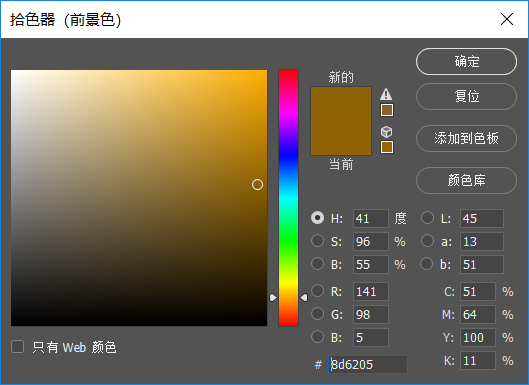Image resolution: width=529 pixels, height=385 pixels.
Task: Click inside the color saturation-brightness field
Action: [x=139, y=198]
